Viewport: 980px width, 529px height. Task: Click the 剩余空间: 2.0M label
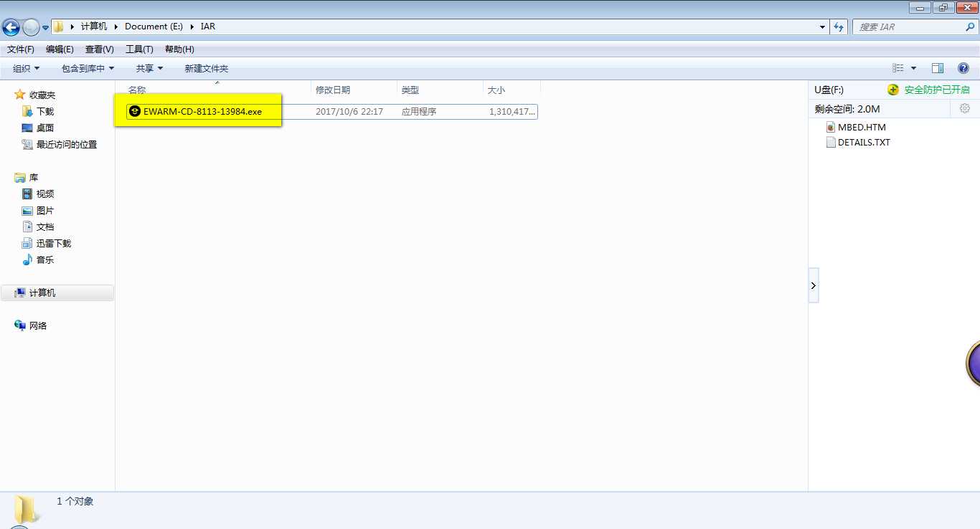[x=847, y=109]
